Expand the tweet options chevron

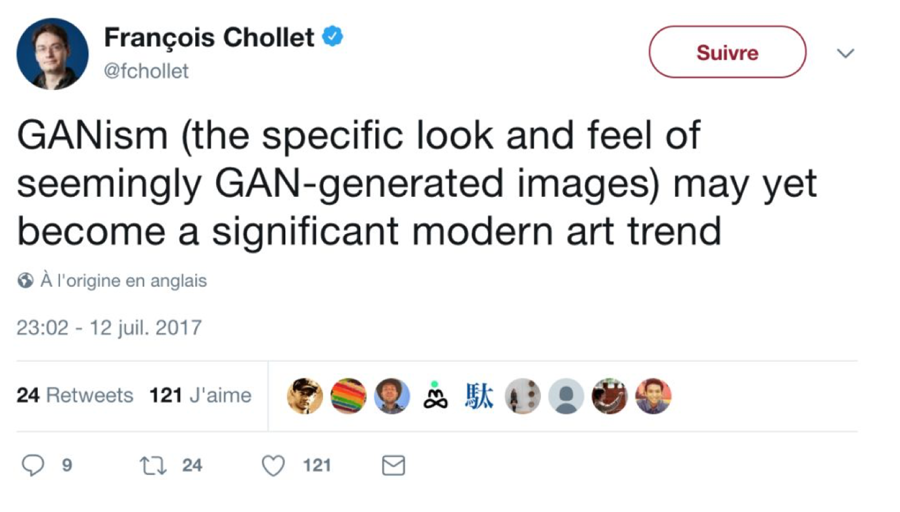coord(845,53)
